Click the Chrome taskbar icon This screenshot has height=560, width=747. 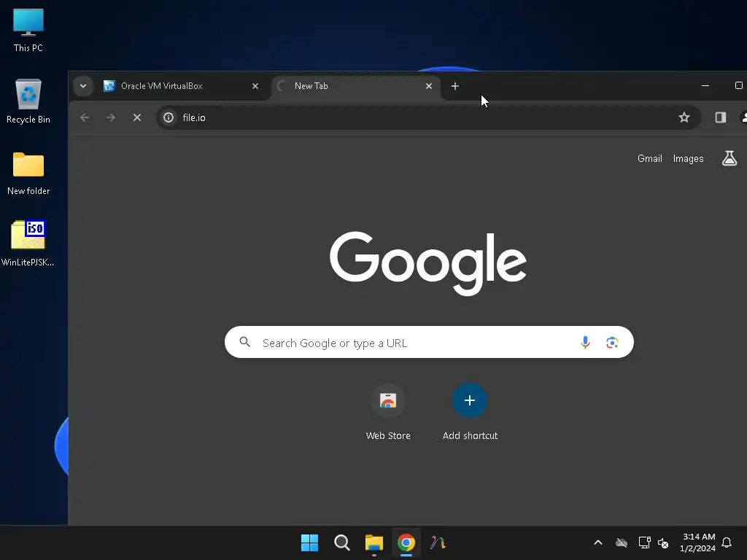pos(406,542)
